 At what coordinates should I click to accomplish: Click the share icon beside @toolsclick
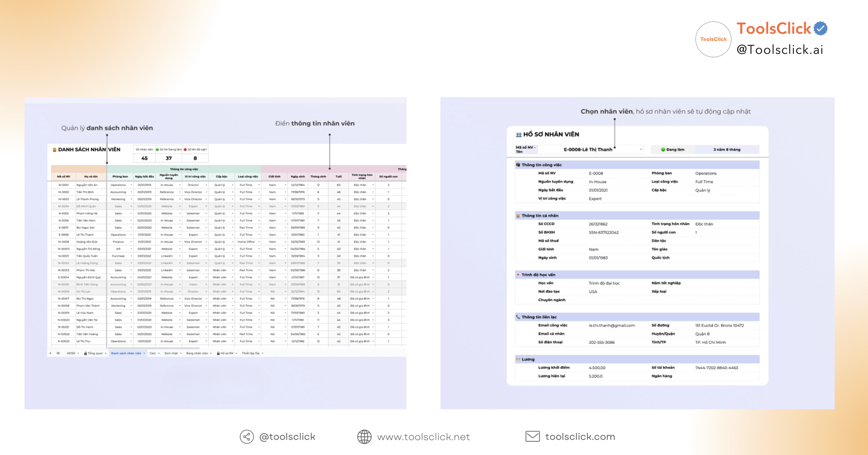pos(246,436)
